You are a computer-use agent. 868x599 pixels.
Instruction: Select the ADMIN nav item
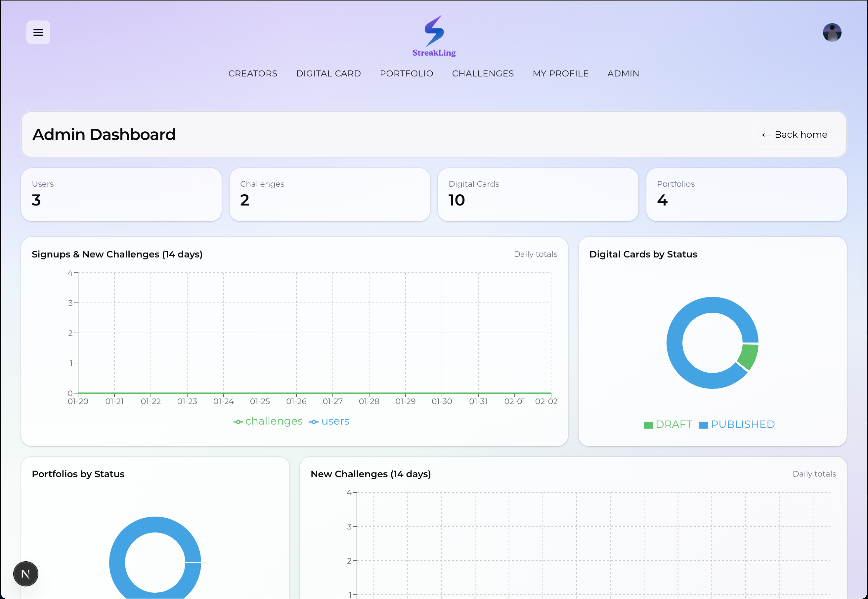[x=623, y=73]
